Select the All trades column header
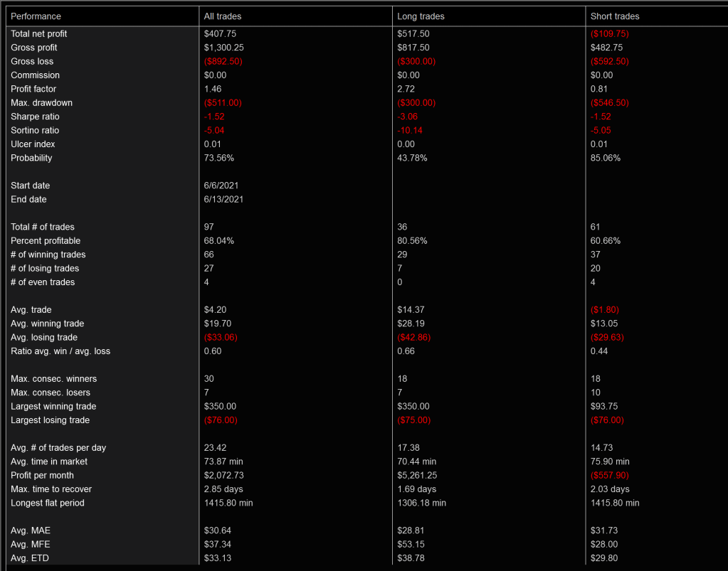 (223, 16)
